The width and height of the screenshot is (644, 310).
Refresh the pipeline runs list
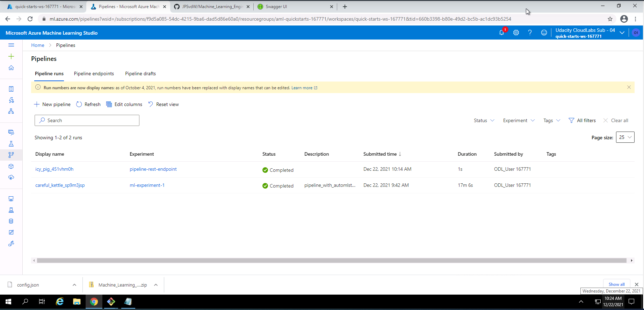coord(88,104)
